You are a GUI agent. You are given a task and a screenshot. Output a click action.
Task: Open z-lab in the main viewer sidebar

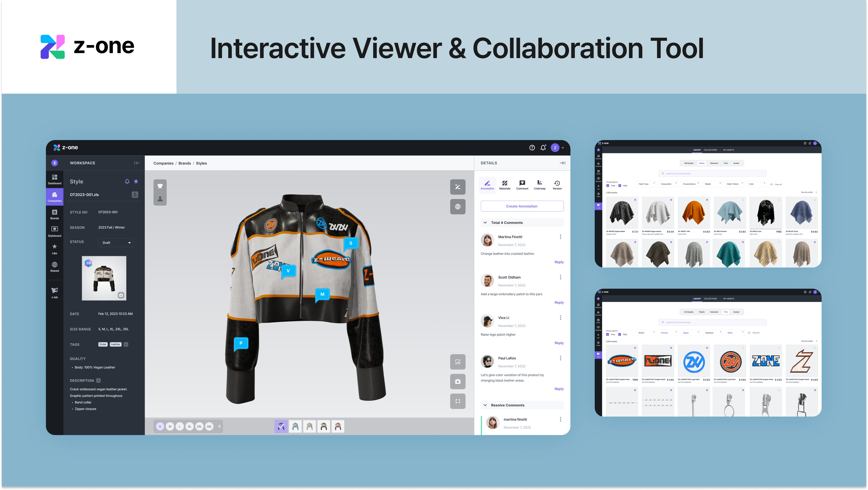point(54,293)
